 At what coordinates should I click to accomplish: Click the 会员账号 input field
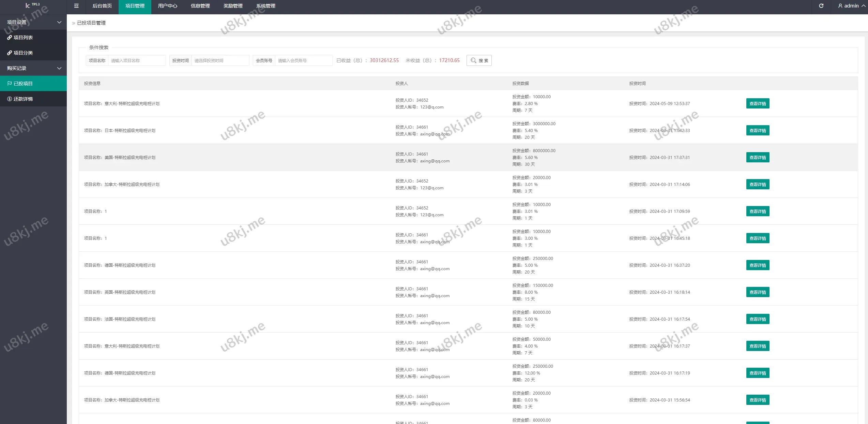click(303, 60)
